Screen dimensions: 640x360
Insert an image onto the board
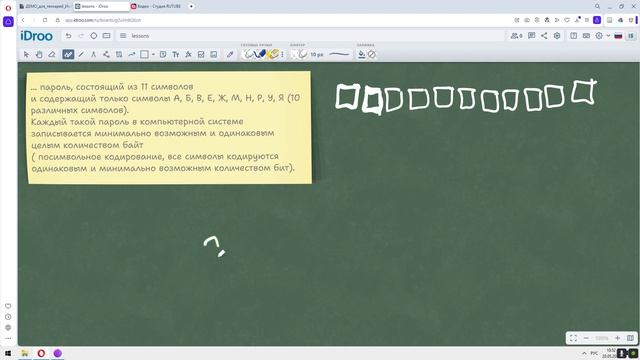click(x=213, y=54)
